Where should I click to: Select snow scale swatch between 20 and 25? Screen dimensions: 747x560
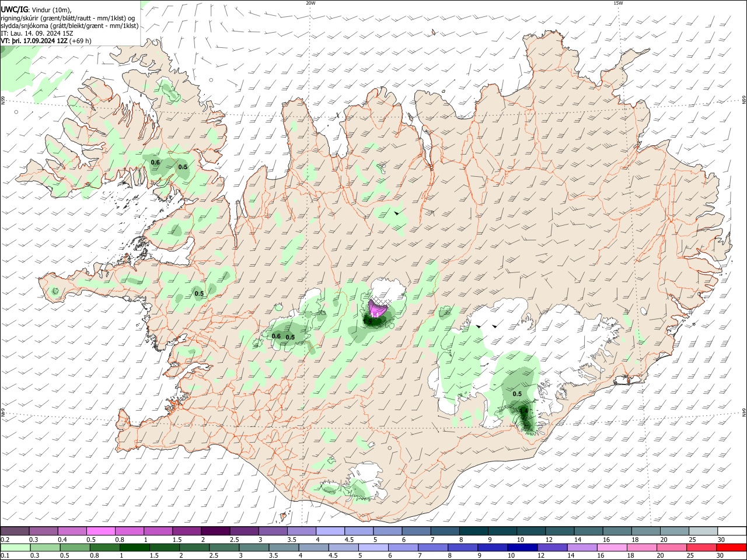[675, 531]
